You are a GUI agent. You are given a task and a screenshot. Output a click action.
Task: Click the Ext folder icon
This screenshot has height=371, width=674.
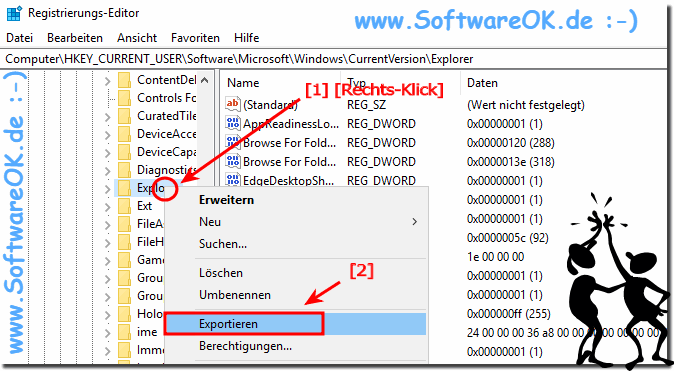[x=125, y=206]
